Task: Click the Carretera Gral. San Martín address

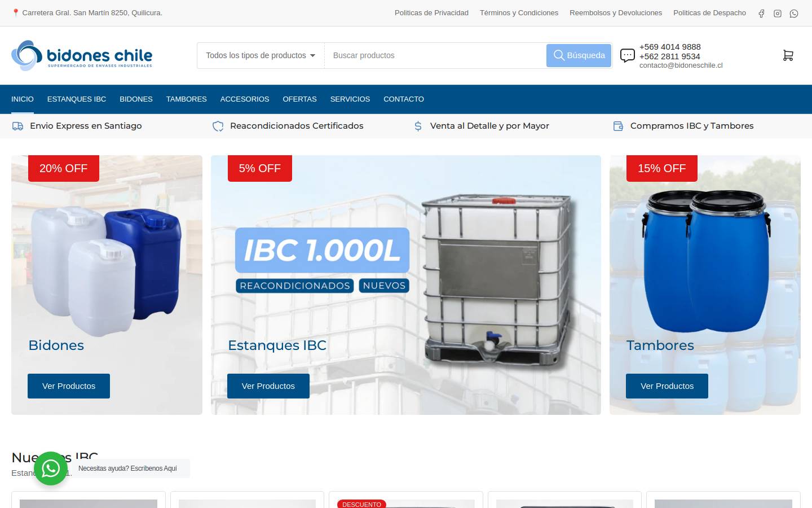Action: [x=92, y=13]
